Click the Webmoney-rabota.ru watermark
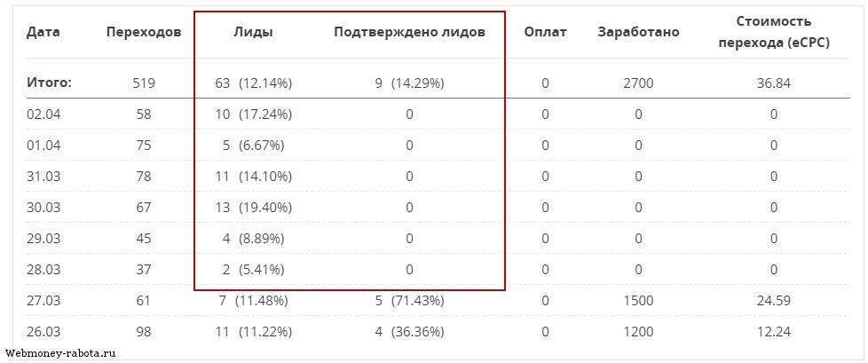This screenshot has height=363, width=868. (59, 353)
